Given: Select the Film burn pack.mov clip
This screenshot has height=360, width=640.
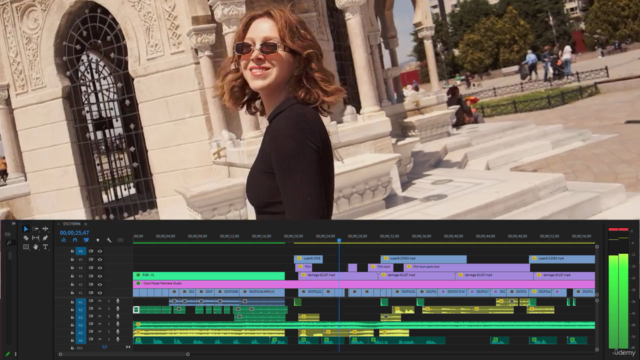Looking at the screenshot, I should (467, 267).
